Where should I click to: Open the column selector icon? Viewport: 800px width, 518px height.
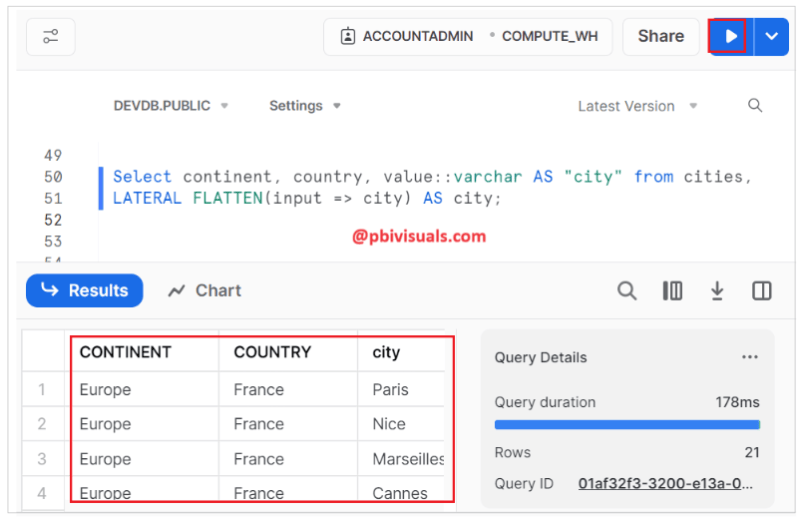[x=672, y=291]
